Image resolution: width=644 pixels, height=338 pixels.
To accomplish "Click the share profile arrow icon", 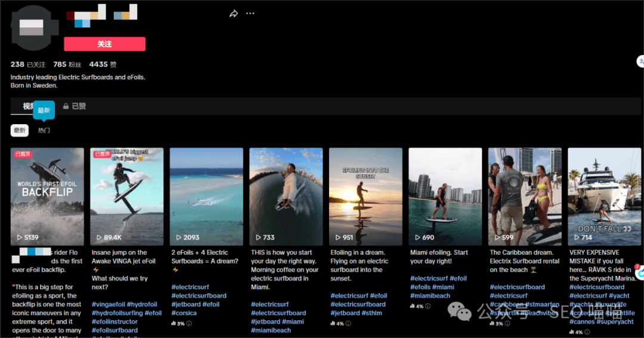I will [x=234, y=14].
